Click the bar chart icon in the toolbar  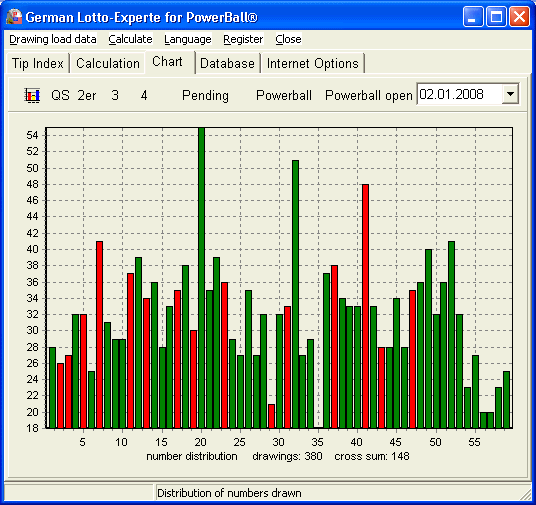coord(32,95)
